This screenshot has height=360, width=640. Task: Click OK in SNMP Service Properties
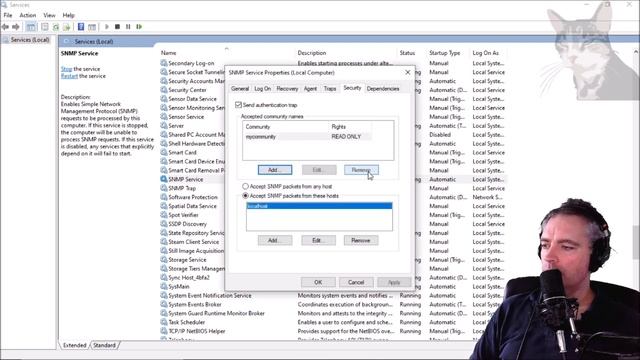point(318,282)
